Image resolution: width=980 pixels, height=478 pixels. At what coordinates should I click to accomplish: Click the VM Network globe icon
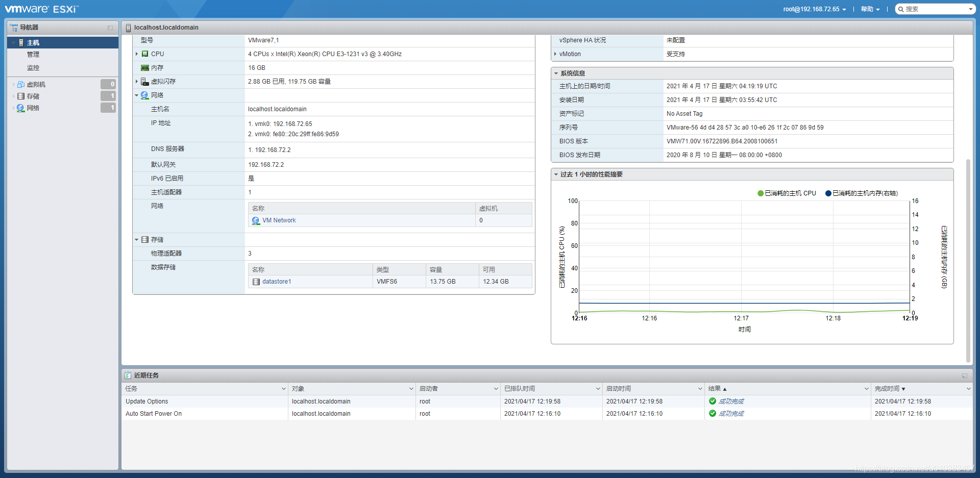256,220
